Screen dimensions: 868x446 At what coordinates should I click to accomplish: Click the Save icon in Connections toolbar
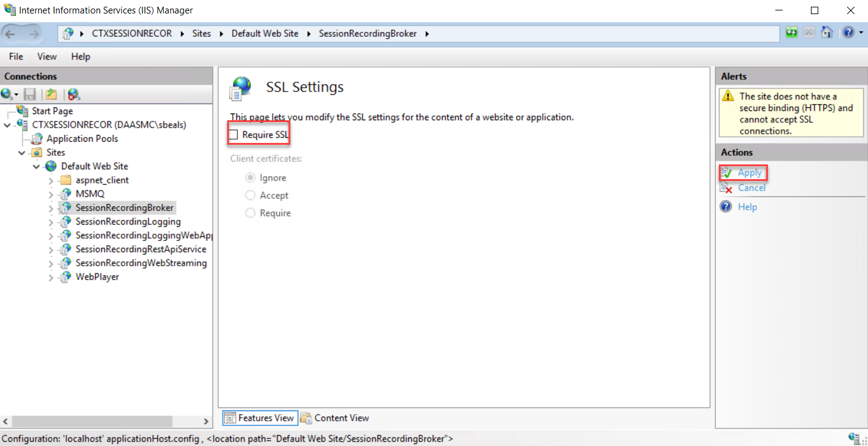[29, 94]
